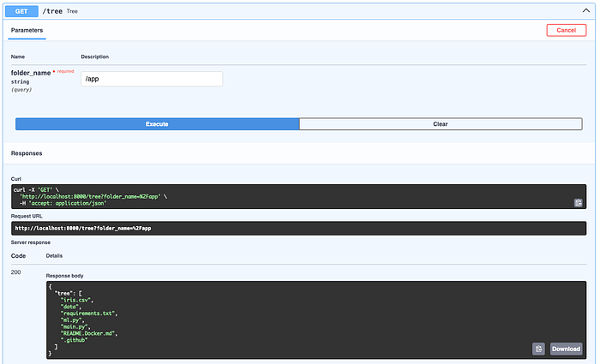Click "README.Docker.md" in response body
This screenshot has height=364, width=600.
pos(88,333)
